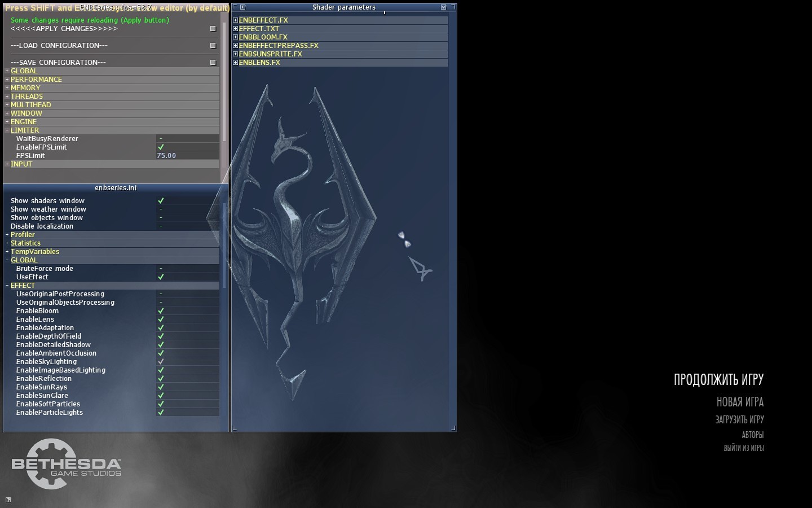Disable EnableSoftParticles
Image resolution: width=812 pixels, height=508 pixels.
tap(161, 404)
